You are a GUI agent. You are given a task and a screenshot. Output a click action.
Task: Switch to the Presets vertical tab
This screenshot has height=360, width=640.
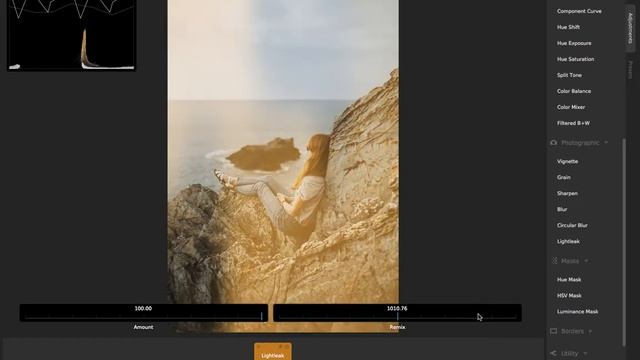click(630, 69)
